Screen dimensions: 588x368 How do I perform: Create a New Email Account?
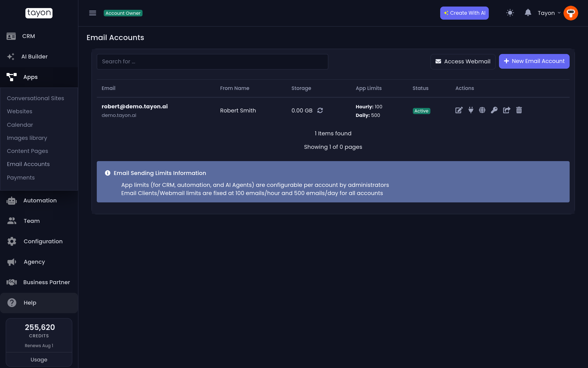tap(534, 61)
